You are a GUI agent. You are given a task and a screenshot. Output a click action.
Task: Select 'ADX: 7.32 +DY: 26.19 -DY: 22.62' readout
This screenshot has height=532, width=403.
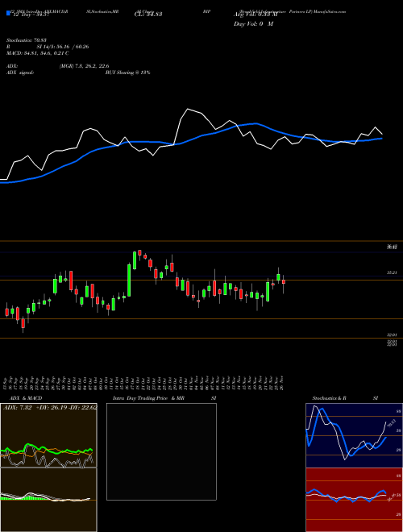pyautogui.click(x=50, y=407)
